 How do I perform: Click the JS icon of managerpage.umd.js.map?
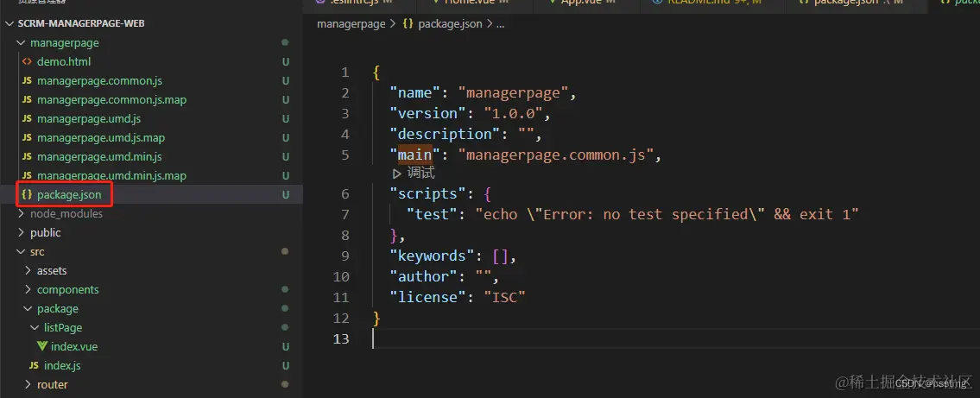26,137
